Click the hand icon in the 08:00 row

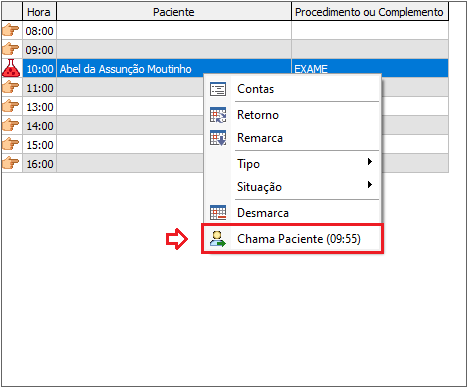pos(10,30)
